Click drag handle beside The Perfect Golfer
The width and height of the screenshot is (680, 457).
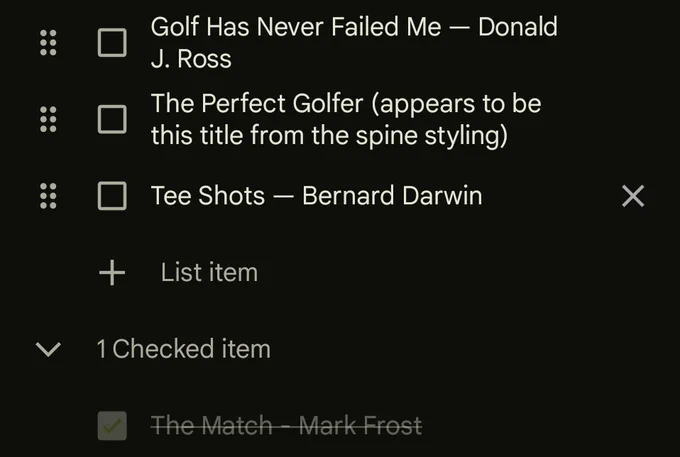[x=48, y=119]
